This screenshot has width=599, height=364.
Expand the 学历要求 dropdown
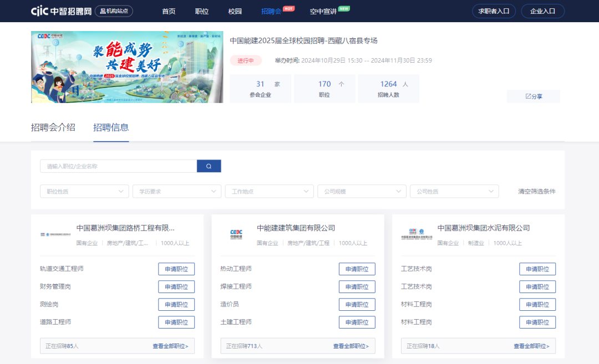[x=177, y=192]
